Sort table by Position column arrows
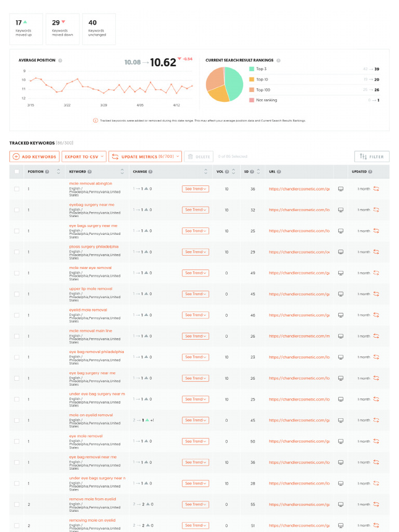The height and width of the screenshot is (532, 399). coord(58,171)
